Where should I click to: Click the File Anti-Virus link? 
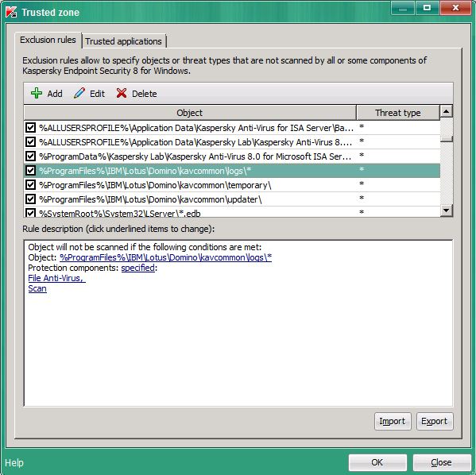[x=56, y=278]
